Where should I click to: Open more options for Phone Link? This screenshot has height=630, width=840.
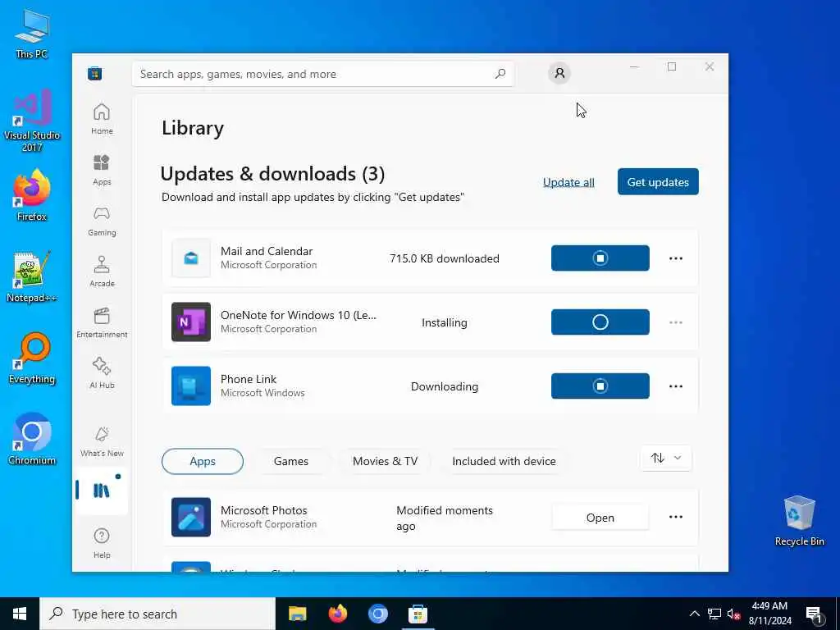coord(676,386)
